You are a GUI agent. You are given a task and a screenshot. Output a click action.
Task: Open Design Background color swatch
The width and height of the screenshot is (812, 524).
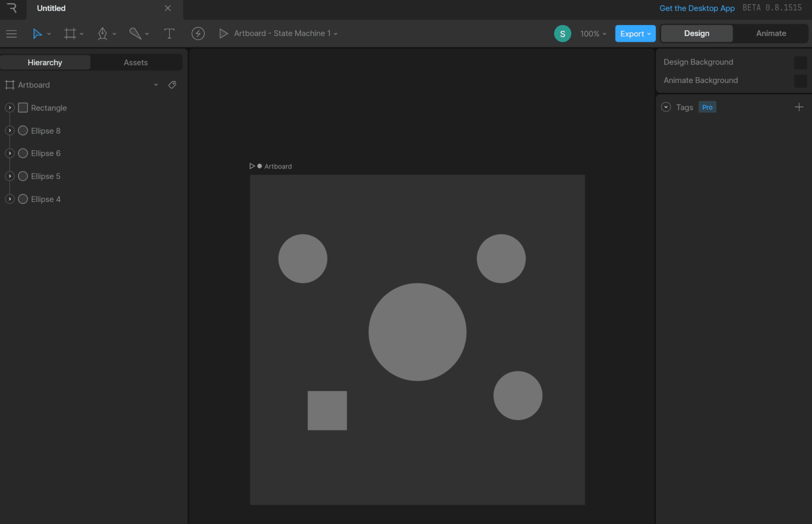pyautogui.click(x=800, y=63)
